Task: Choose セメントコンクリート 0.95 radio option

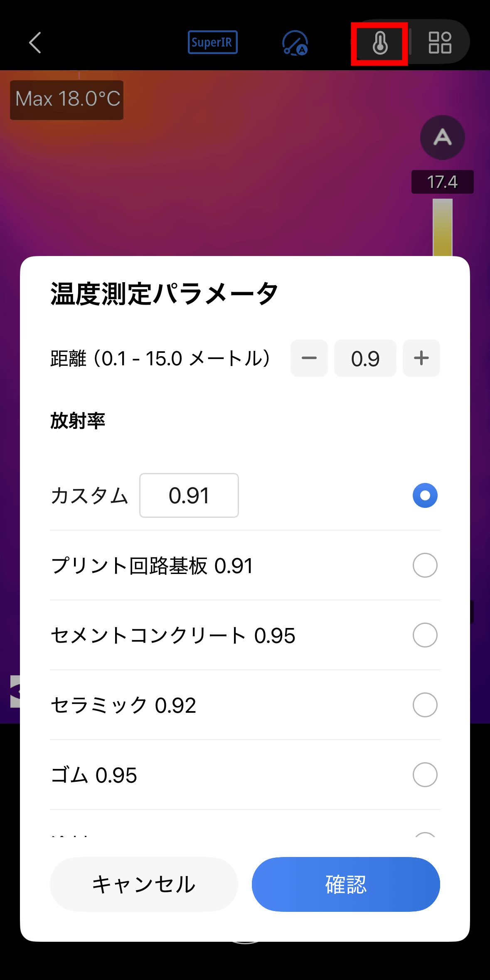Action: pos(425,635)
